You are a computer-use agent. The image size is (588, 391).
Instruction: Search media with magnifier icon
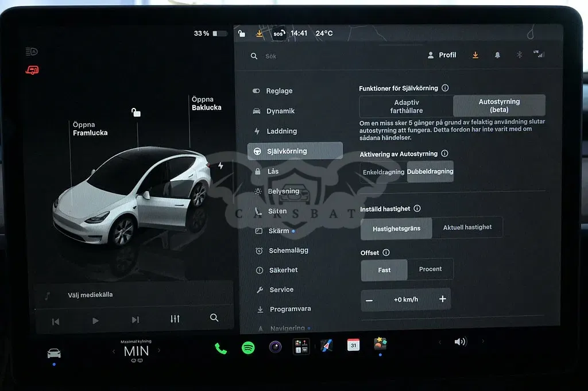pyautogui.click(x=214, y=318)
